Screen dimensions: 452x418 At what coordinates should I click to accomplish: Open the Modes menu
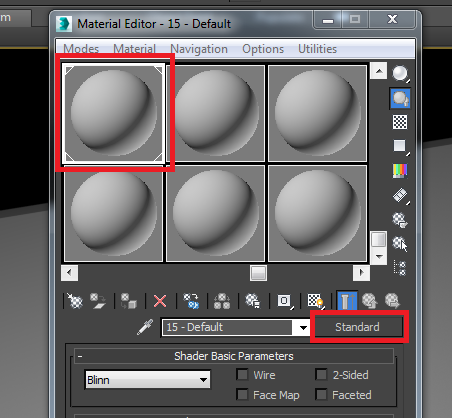click(81, 49)
